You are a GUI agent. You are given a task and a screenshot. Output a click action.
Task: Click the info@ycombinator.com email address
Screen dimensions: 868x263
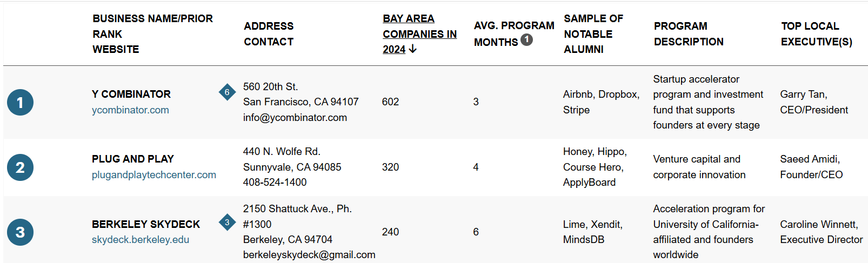[x=295, y=118]
